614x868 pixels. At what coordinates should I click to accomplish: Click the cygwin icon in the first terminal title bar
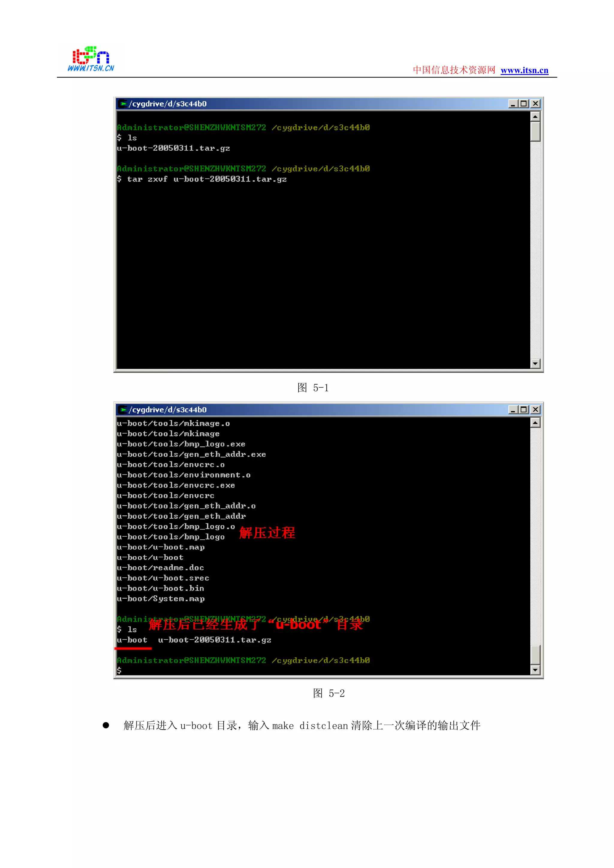tap(123, 104)
